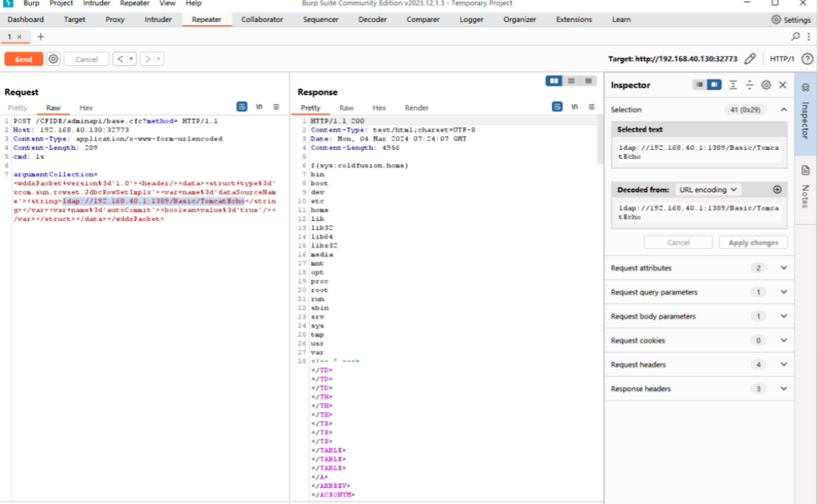Open history dropdown beside the forward arrow
The height and width of the screenshot is (504, 818).
pos(158,59)
